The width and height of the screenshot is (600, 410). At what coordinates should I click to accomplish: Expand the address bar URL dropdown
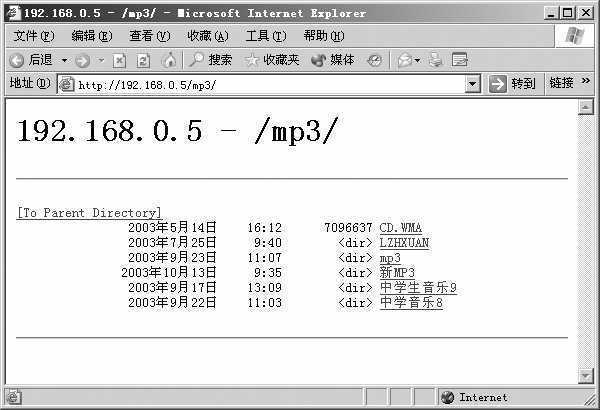(472, 84)
